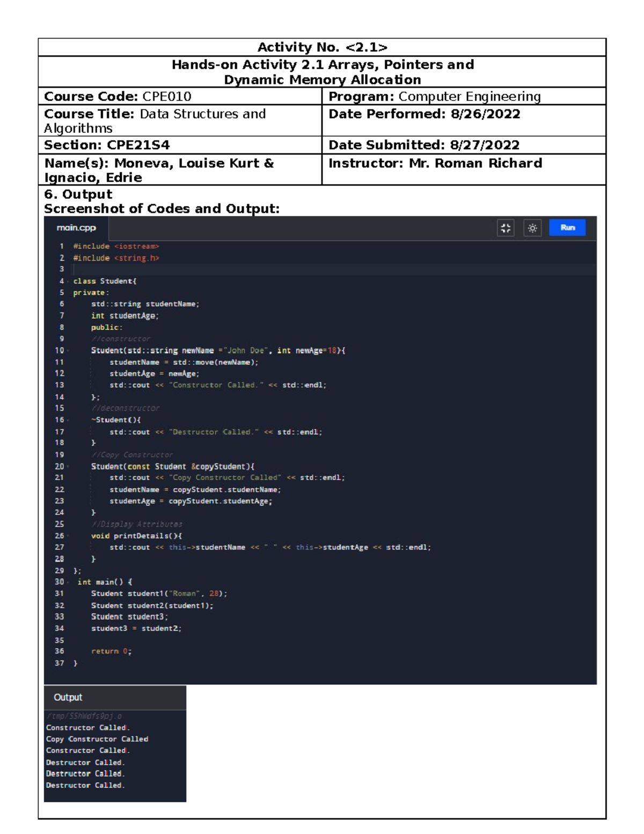The height and width of the screenshot is (834, 644).
Task: Collapse destructor fold arrow at line 16
Action: pos(68,420)
